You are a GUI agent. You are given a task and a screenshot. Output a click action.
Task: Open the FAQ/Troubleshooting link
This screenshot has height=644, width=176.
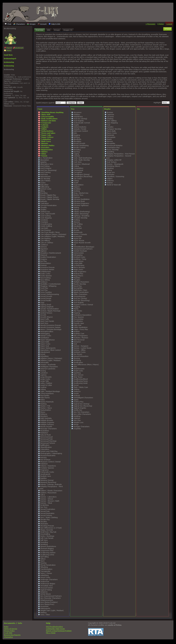point(54,627)
